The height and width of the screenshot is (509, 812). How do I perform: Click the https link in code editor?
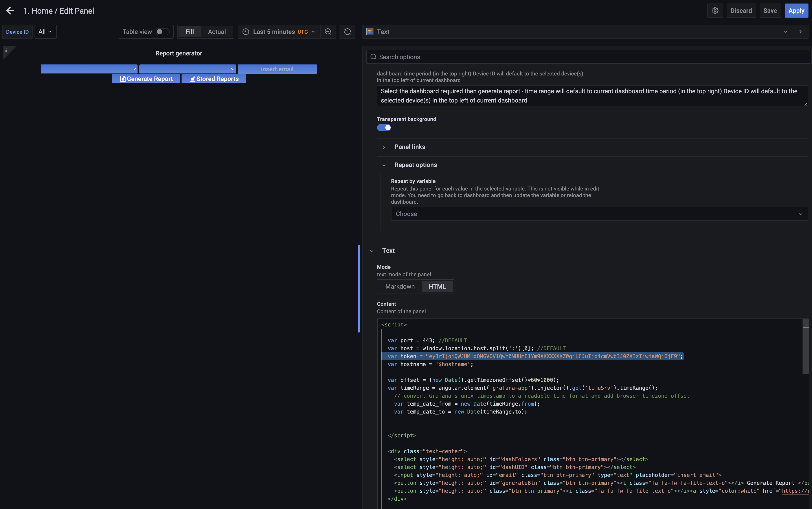pos(795,491)
